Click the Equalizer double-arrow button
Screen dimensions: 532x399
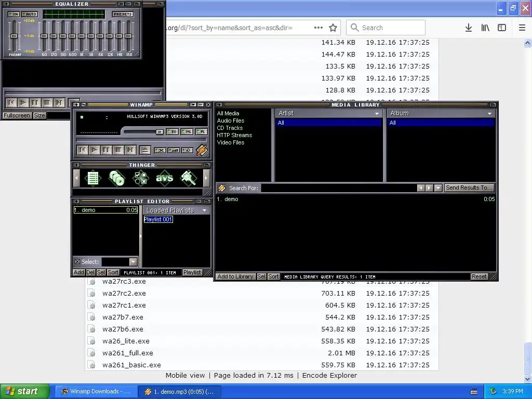tap(121, 4)
